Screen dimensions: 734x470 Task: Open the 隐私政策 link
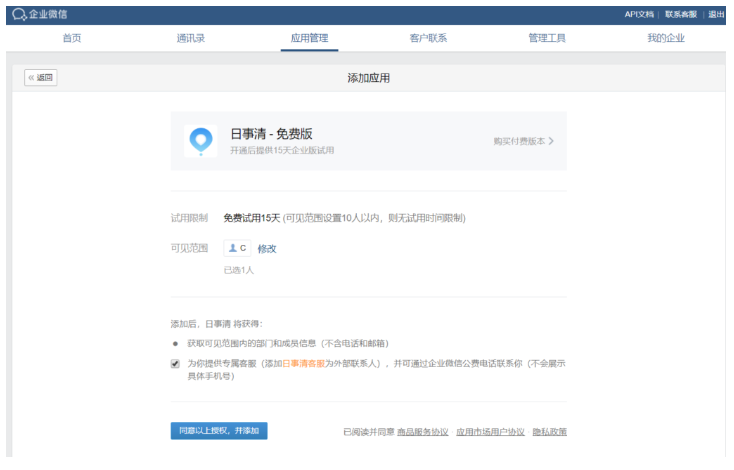coord(550,432)
